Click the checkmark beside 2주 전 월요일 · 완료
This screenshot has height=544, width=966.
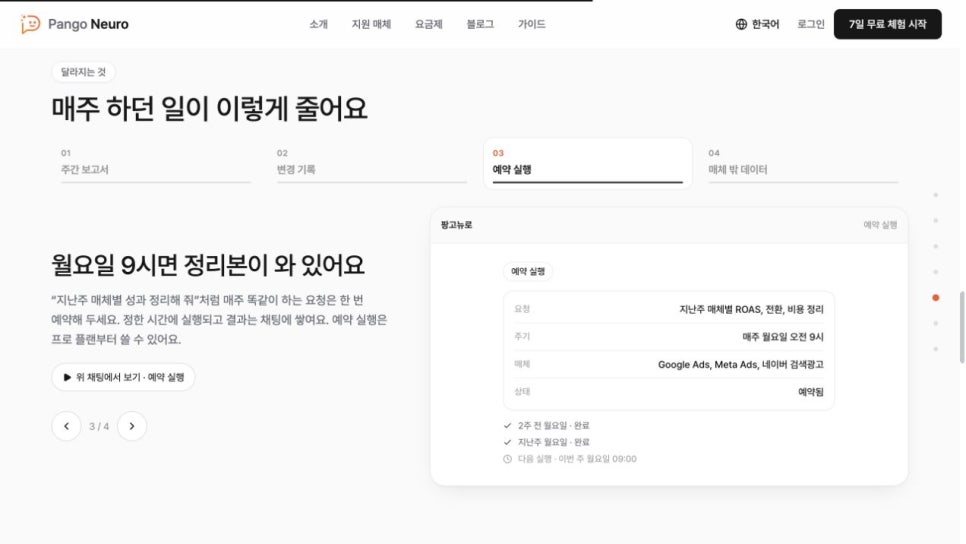click(507, 425)
